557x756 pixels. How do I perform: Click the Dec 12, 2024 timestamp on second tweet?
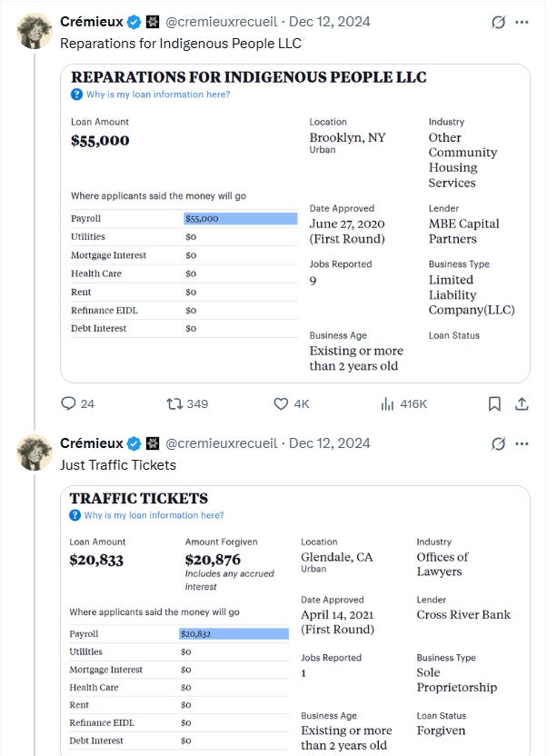pyautogui.click(x=329, y=443)
